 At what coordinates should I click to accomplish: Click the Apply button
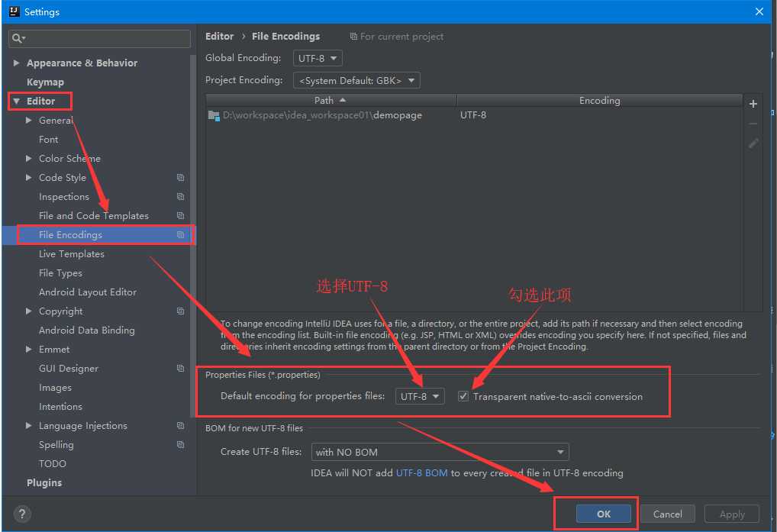[732, 514]
